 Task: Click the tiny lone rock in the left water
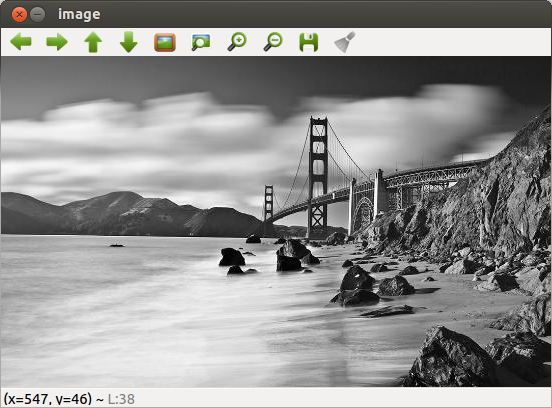[117, 245]
